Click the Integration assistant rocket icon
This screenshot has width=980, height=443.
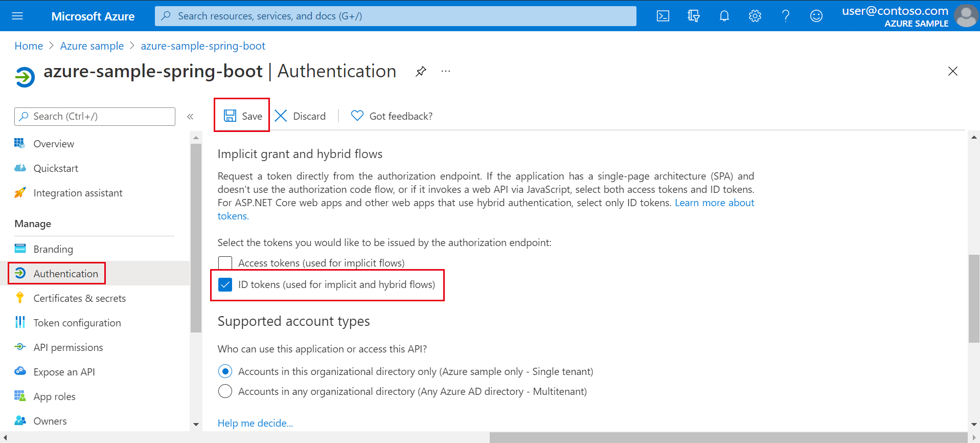click(20, 192)
